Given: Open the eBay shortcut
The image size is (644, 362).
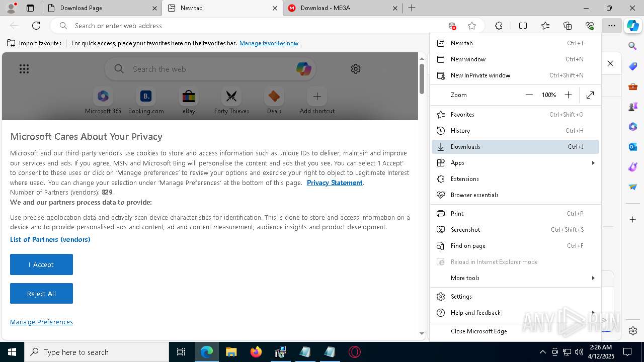Looking at the screenshot, I should coord(189,101).
